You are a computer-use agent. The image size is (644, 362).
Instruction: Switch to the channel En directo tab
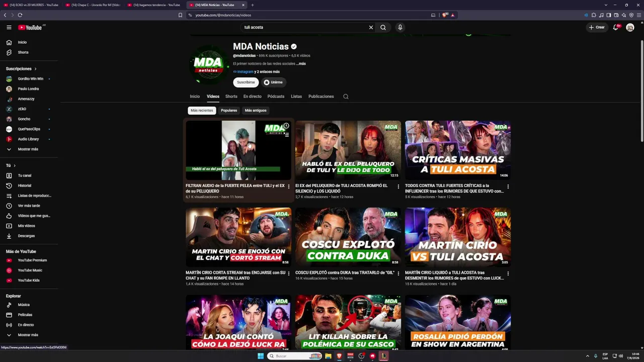point(253,97)
